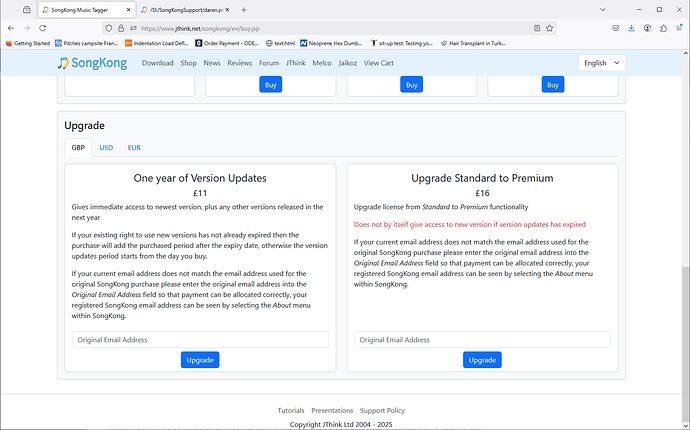Click the page vertical scrollbar thumb
Viewport: 690px width, 430px height.
(x=686, y=343)
